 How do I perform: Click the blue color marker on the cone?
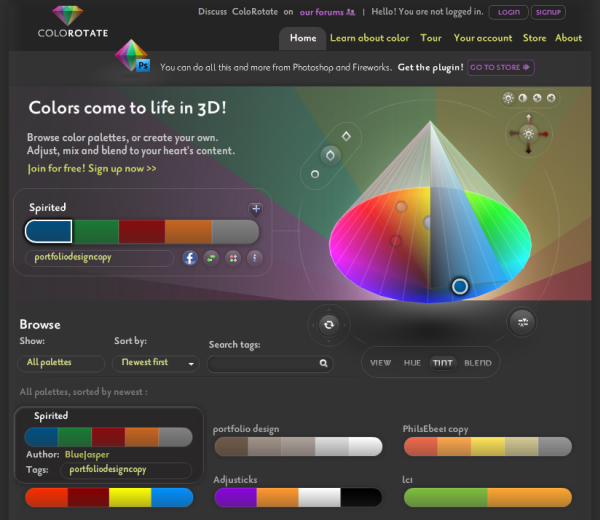[x=460, y=286]
